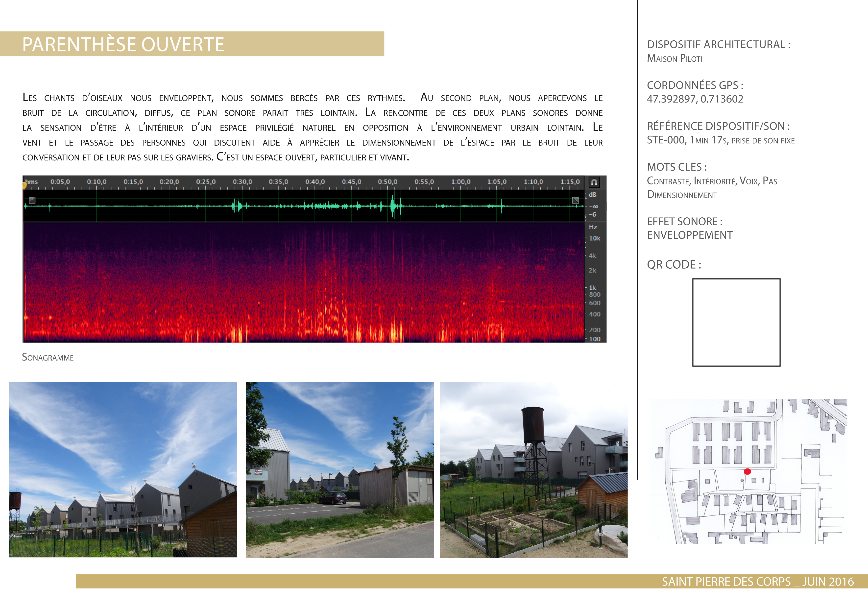This screenshot has height=591, width=868.
Task: Click the 0:10,0 mark on the time ruler
Action: pos(97,182)
